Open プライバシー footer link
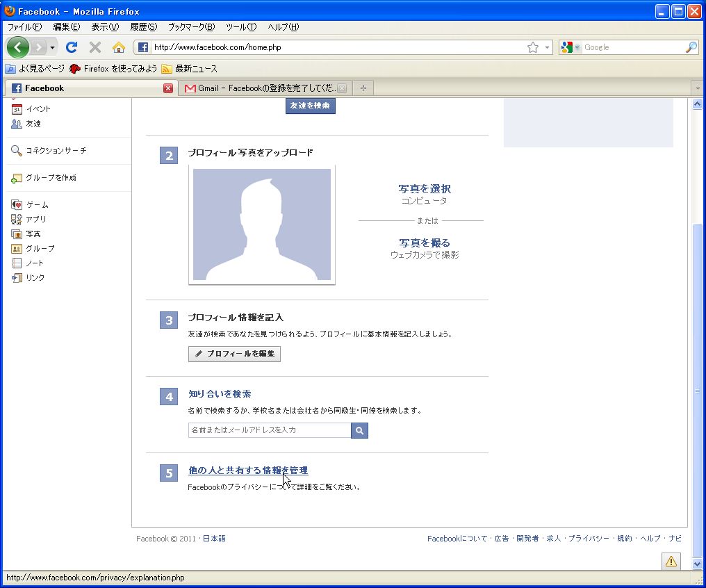706x588 pixels. (x=589, y=539)
